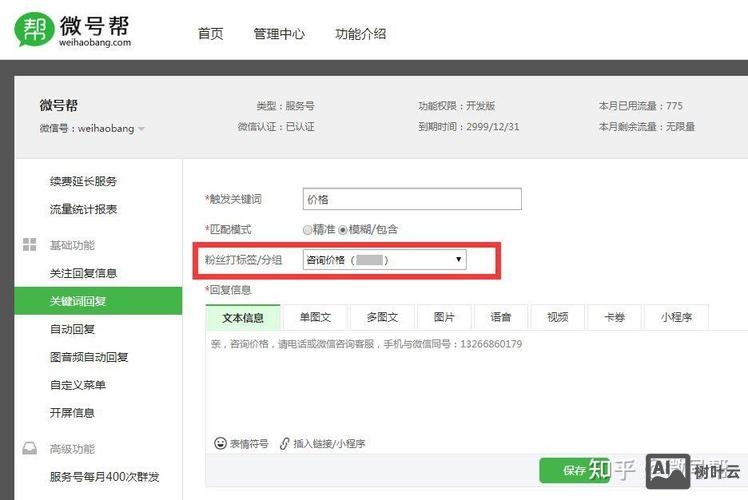
Task: Select the 精准 match mode radio button
Action: pyautogui.click(x=307, y=230)
